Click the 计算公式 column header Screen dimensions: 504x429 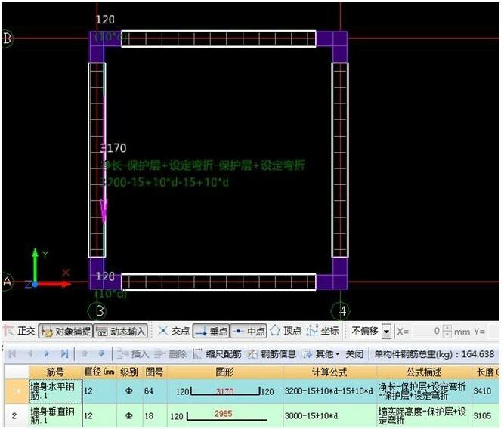[x=329, y=372]
